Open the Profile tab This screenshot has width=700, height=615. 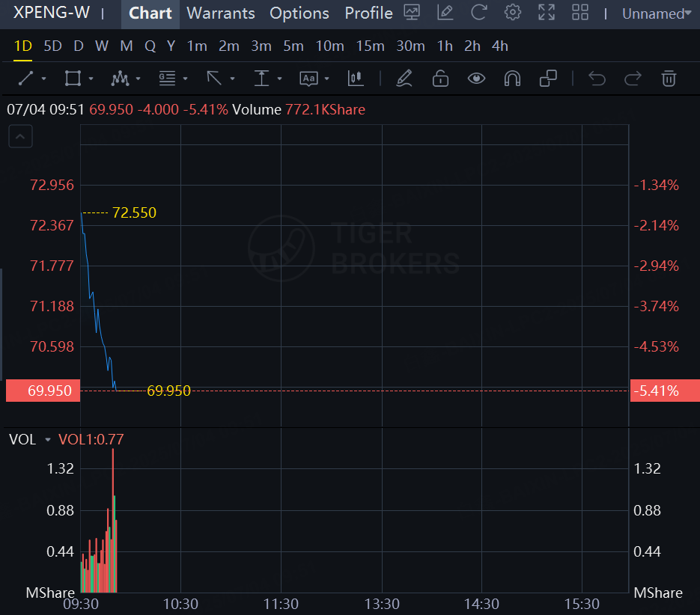tap(368, 13)
